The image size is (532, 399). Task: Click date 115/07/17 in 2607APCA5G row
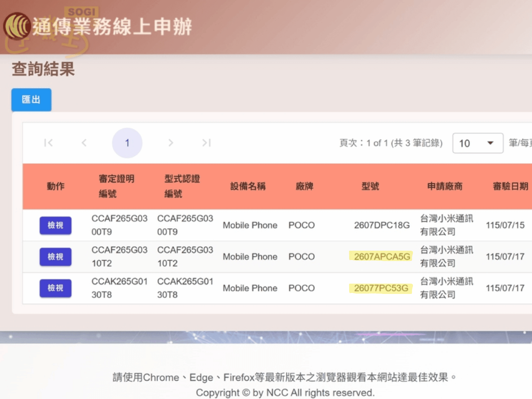(x=505, y=256)
